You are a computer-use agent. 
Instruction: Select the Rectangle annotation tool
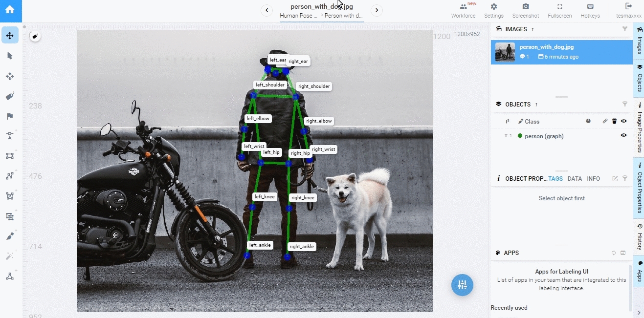(10, 156)
